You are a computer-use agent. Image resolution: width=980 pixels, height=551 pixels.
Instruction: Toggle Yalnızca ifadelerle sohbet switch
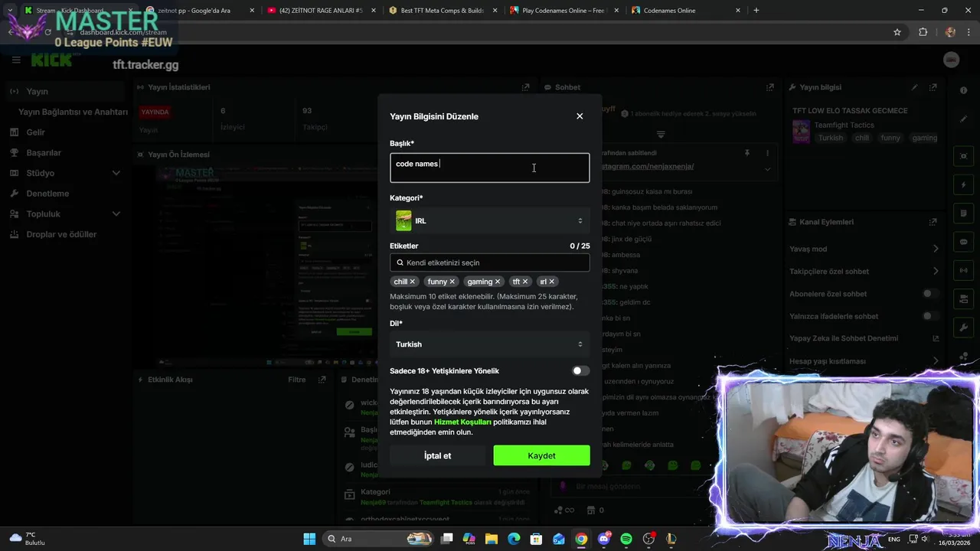pyautogui.click(x=930, y=316)
